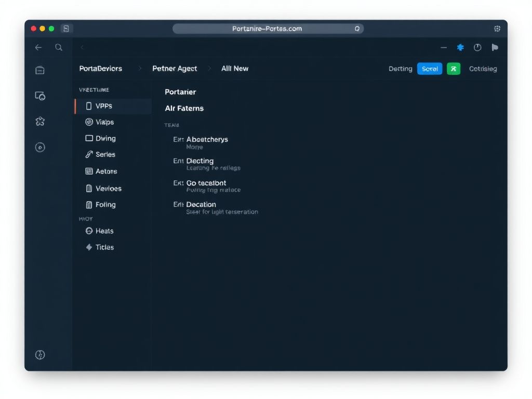Open the screen-clock icon in left rail
The image size is (532, 399).
[x=40, y=96]
